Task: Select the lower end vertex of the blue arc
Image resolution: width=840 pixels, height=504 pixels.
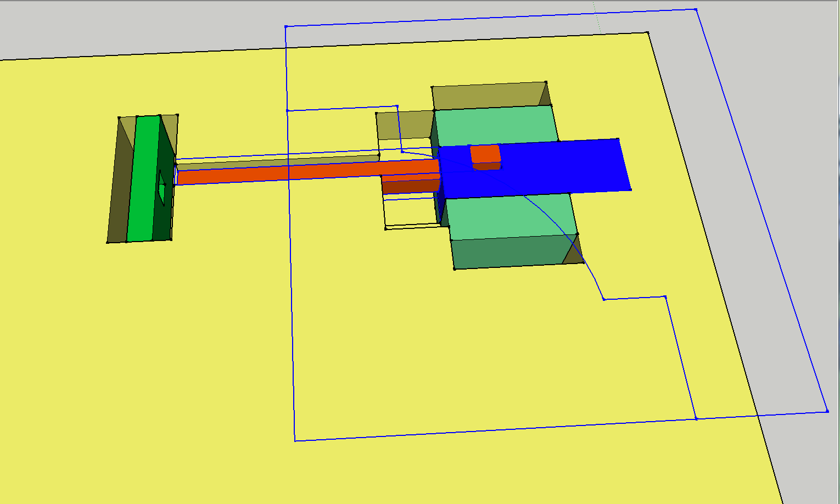Action: point(604,299)
